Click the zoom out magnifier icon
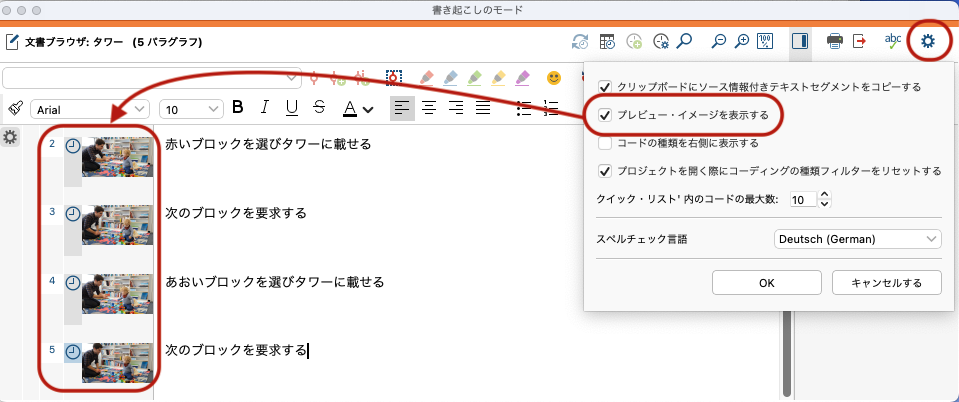This screenshot has height=402, width=959. point(718,42)
